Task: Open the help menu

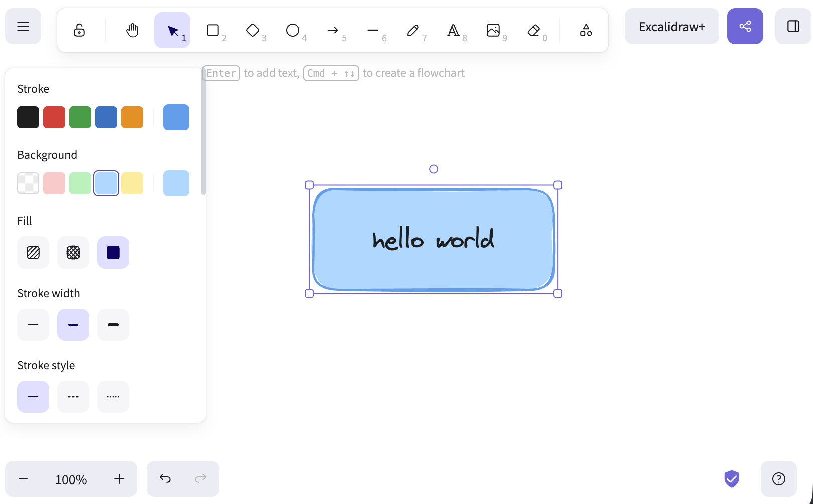Action: pos(778,478)
